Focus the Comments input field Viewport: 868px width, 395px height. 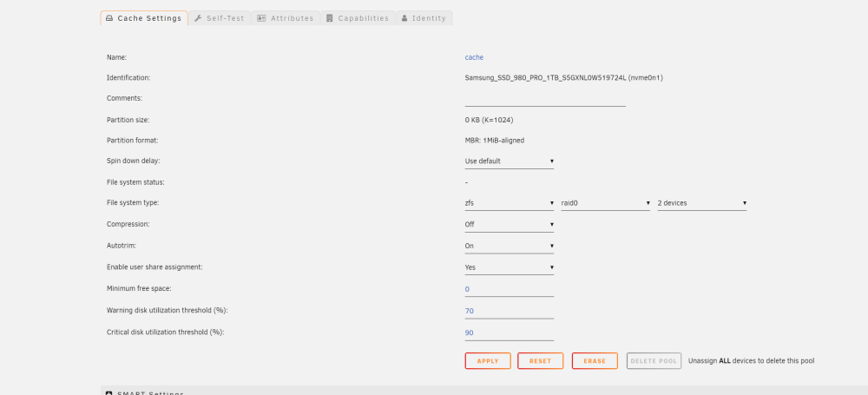pyautogui.click(x=545, y=99)
